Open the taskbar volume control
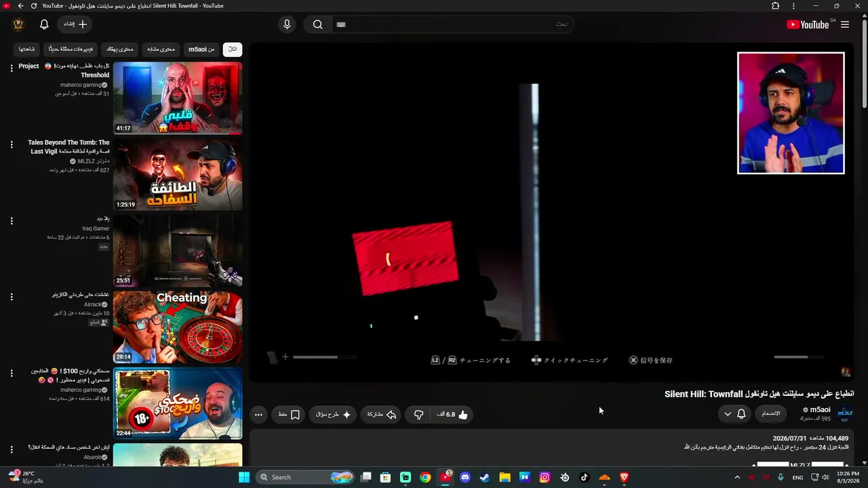The height and width of the screenshot is (488, 868). pos(825,477)
